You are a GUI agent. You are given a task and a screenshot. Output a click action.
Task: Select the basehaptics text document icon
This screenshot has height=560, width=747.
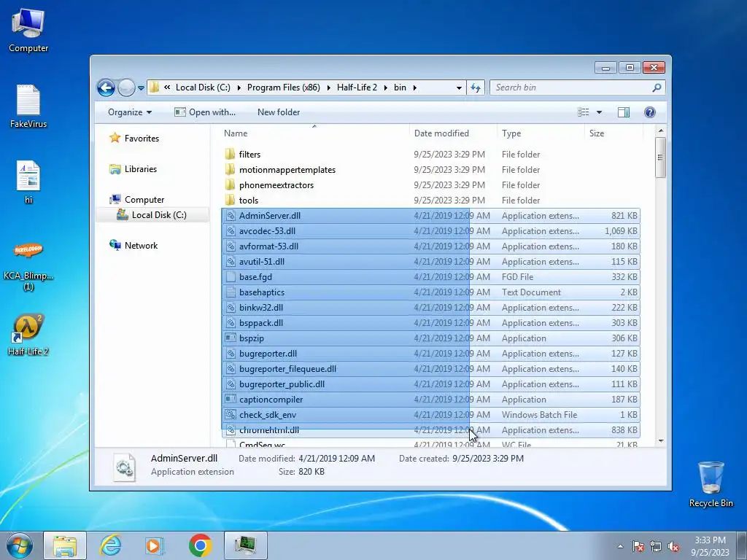click(231, 292)
